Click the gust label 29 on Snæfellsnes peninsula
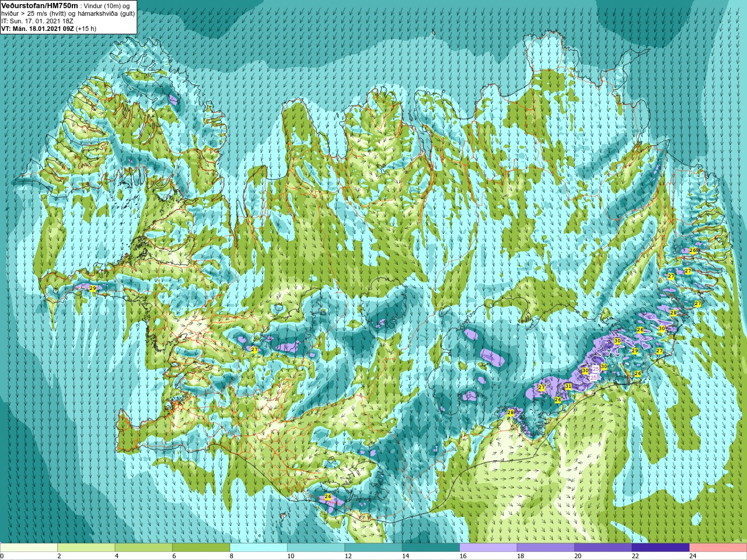The height and width of the screenshot is (560, 747). point(93,288)
